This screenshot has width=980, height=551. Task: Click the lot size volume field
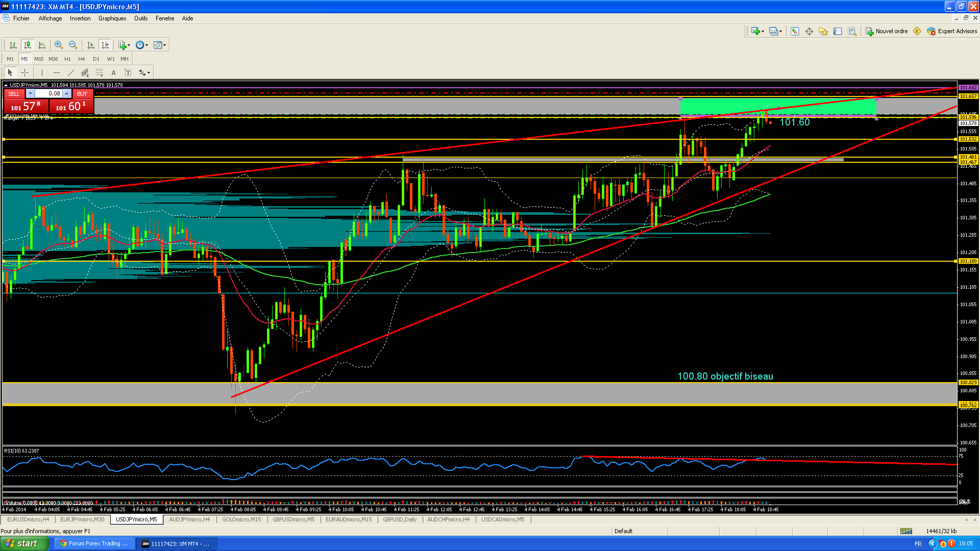[x=49, y=93]
